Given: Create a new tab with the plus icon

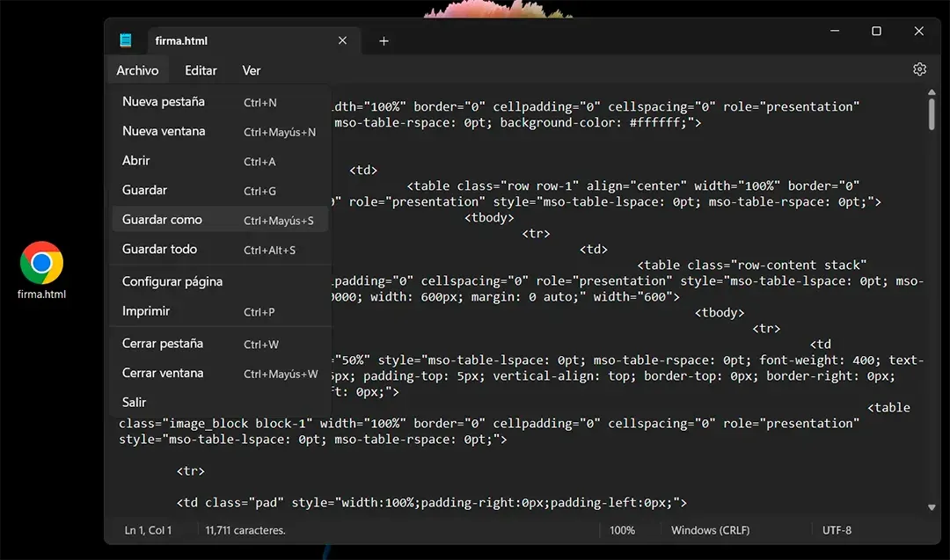Looking at the screenshot, I should [383, 40].
